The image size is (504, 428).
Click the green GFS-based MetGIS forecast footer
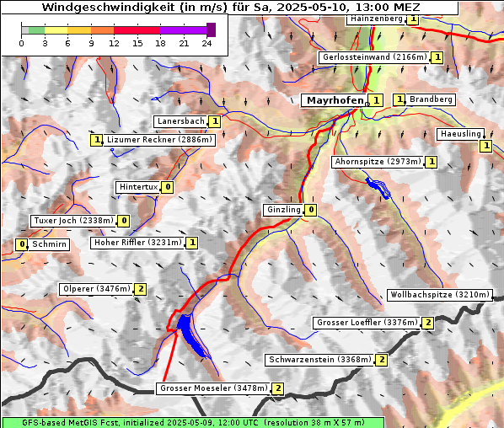coord(193,423)
